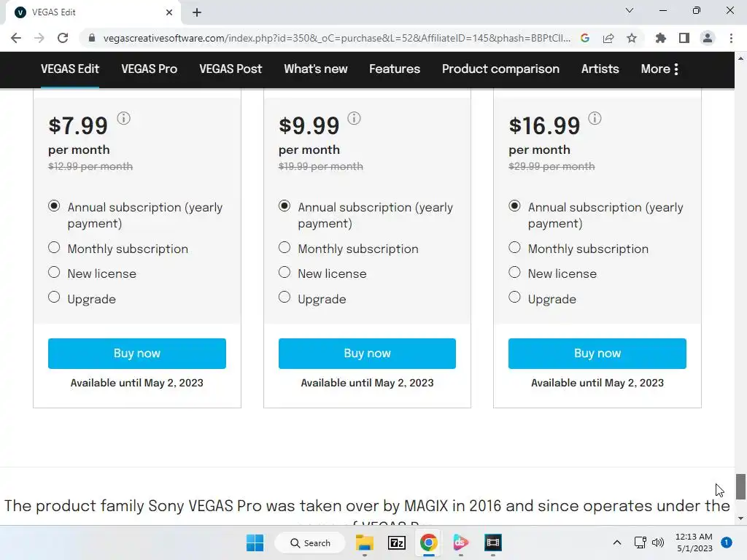This screenshot has height=560, width=747.
Task: Select New license in $9.99 plan
Action: [x=285, y=273]
